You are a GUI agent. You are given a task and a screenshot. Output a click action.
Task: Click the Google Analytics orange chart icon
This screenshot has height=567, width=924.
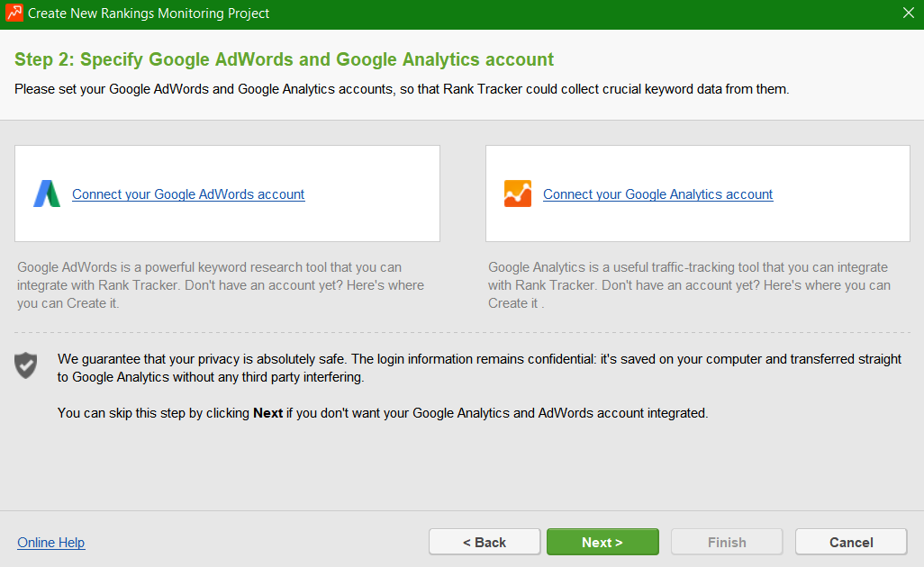[x=518, y=193]
